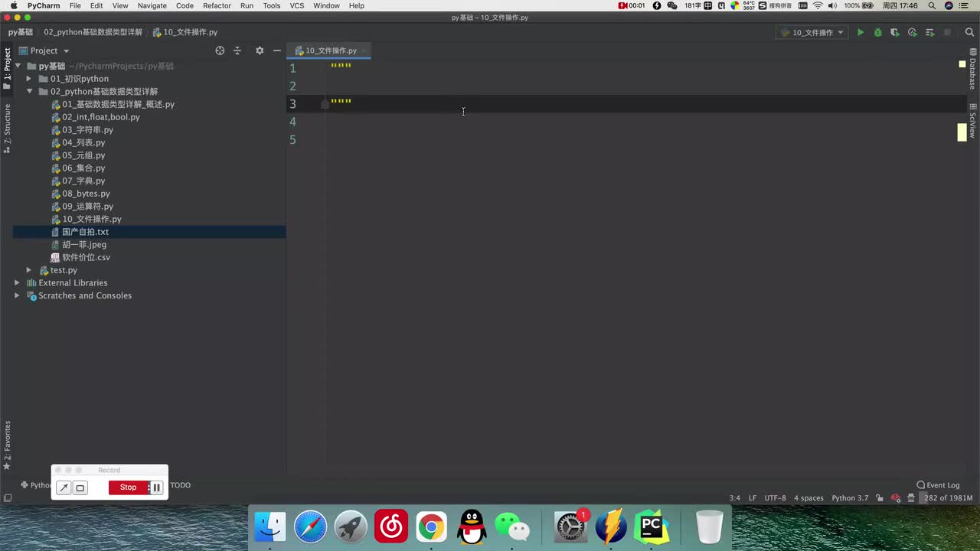Close the 10_文件操作.py editor tab
Screen dimensions: 980x551
pyautogui.click(x=364, y=51)
